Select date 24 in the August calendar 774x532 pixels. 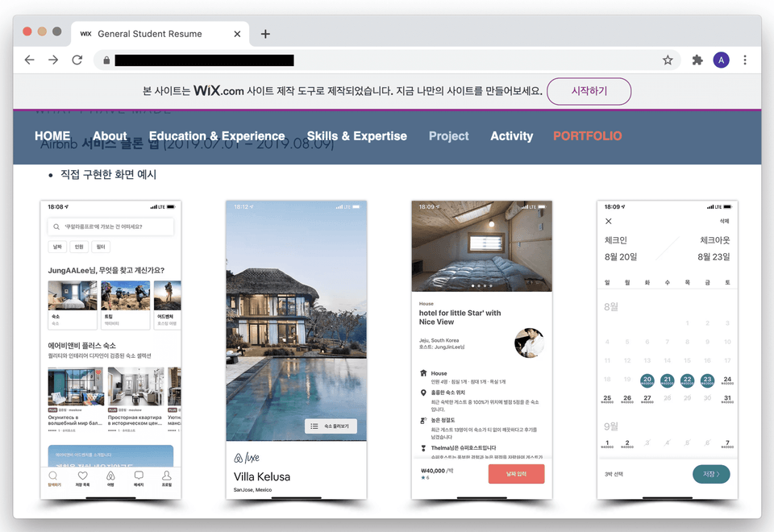point(727,380)
